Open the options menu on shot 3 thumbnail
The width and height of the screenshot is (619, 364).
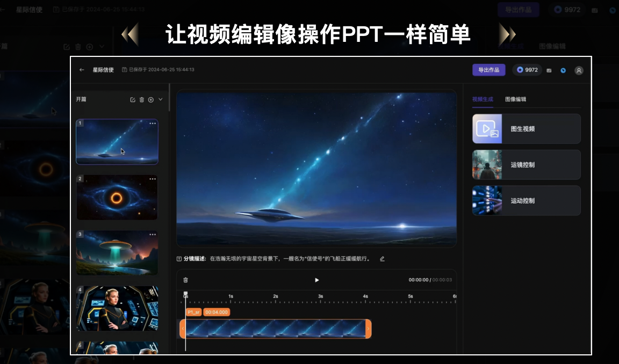[153, 235]
